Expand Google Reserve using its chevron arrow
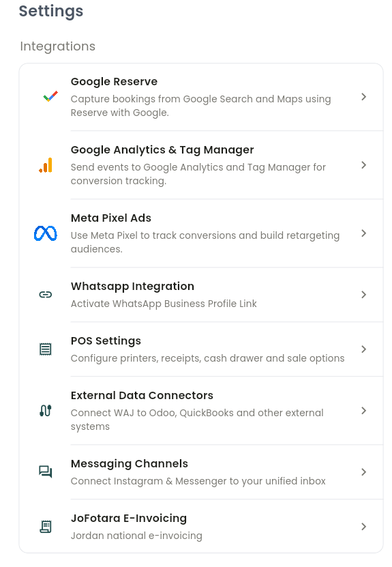392x567 pixels. coord(364,97)
